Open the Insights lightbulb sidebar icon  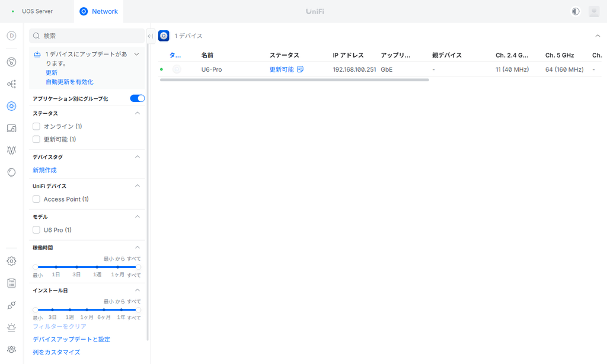[12, 173]
